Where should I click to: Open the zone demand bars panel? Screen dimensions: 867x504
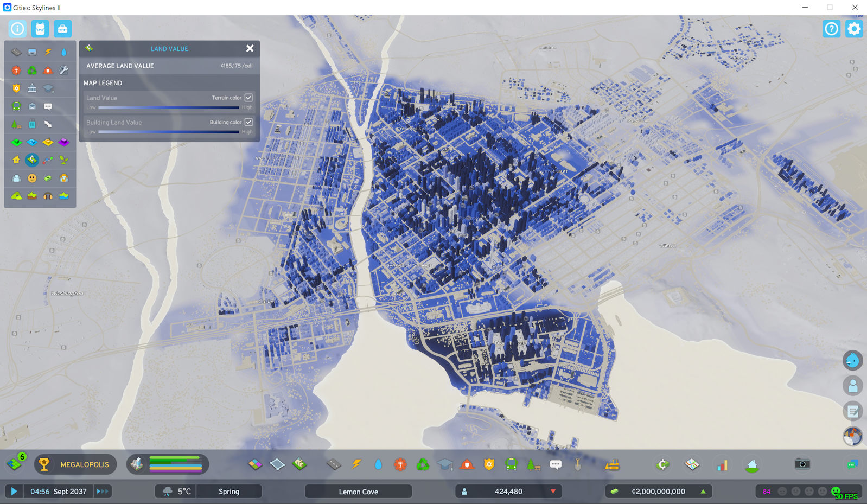point(168,464)
